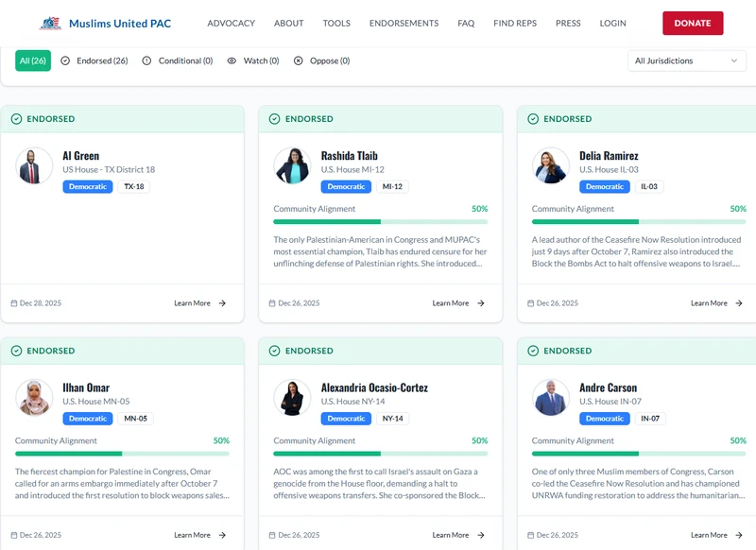Open the All Jurisdictions dropdown

click(x=687, y=60)
